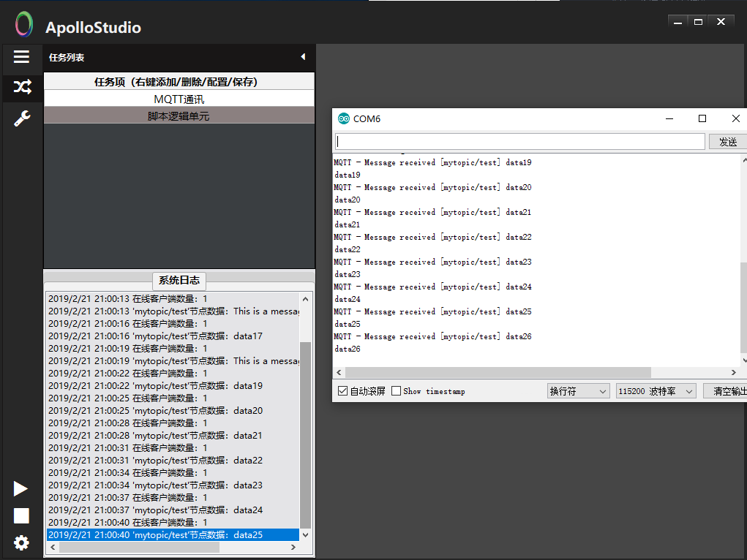Maximize the COM6 serial monitor window
Screen dimensions: 747x560
click(x=702, y=118)
